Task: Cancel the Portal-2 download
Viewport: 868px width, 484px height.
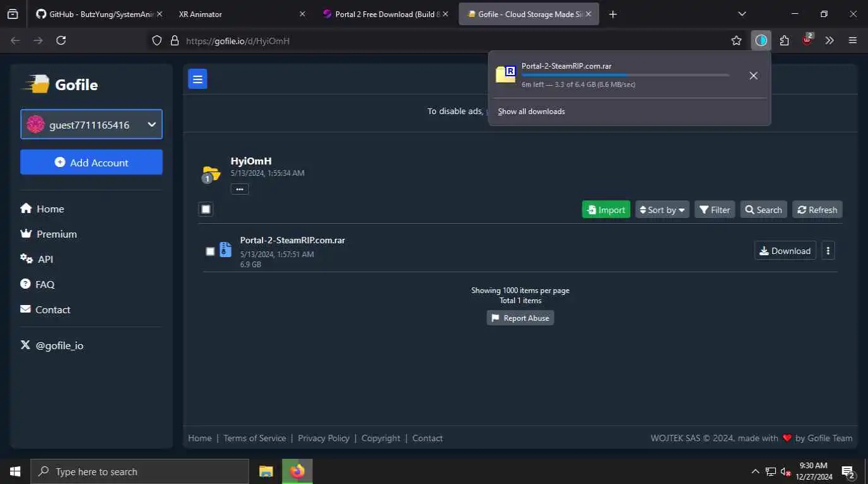Action: point(753,76)
